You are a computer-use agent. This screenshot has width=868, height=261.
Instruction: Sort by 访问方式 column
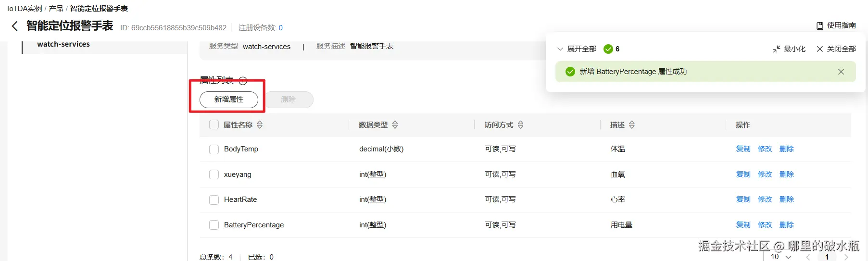tap(520, 125)
